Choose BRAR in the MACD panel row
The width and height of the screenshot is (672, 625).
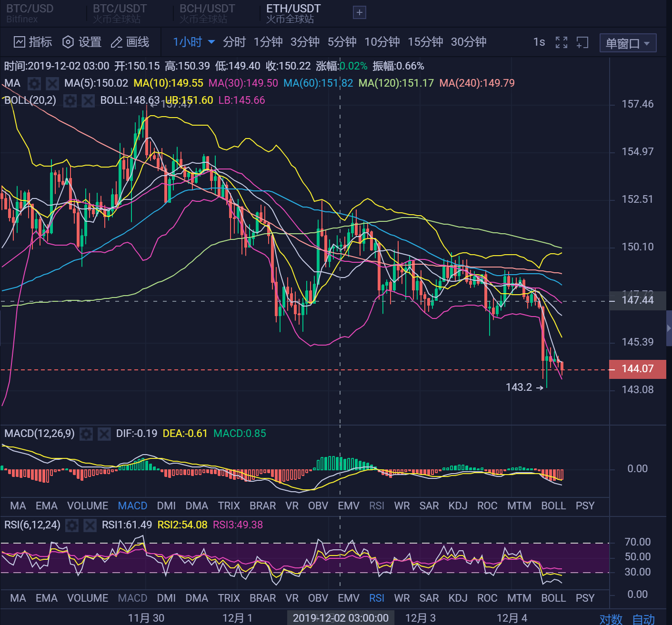pyautogui.click(x=263, y=506)
